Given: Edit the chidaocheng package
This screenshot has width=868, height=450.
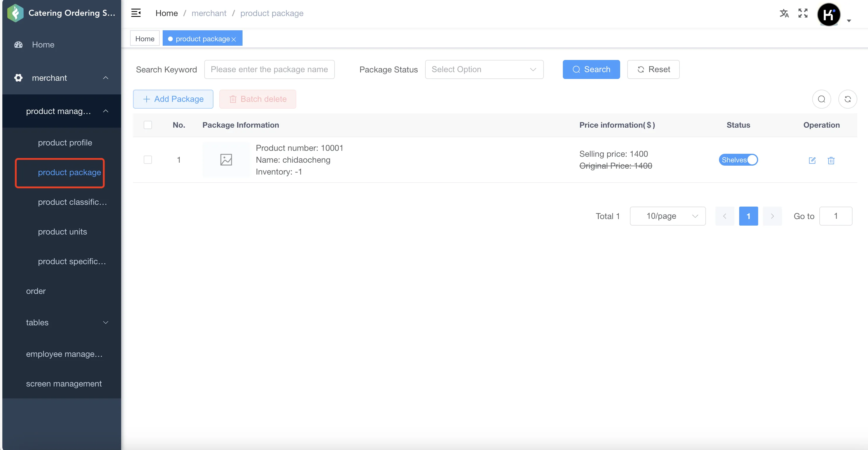Looking at the screenshot, I should [x=812, y=160].
